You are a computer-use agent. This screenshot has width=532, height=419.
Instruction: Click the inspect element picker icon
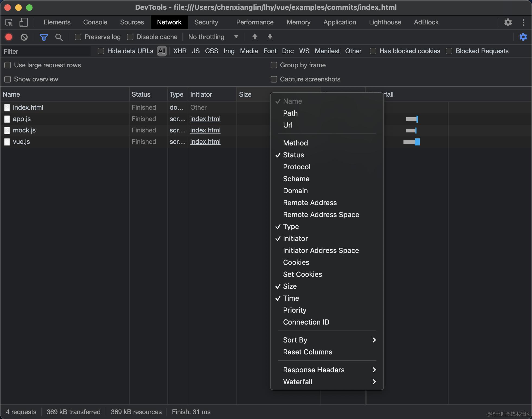(9, 22)
